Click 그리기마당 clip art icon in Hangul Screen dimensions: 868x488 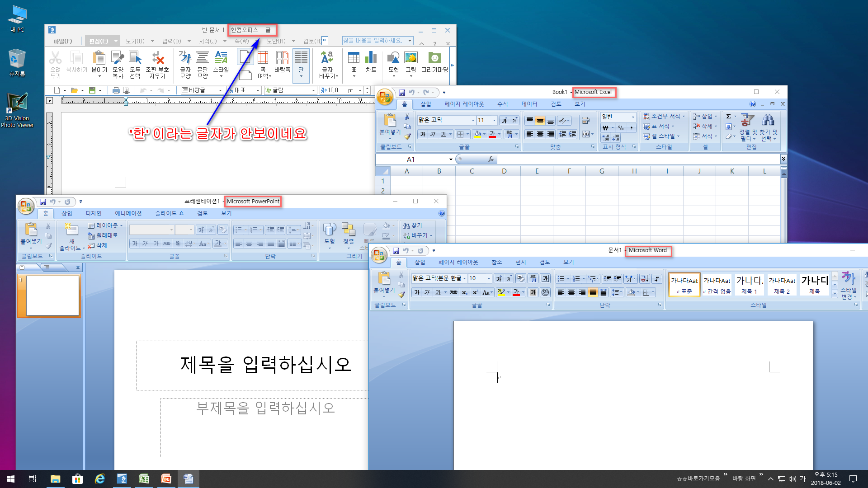point(434,62)
